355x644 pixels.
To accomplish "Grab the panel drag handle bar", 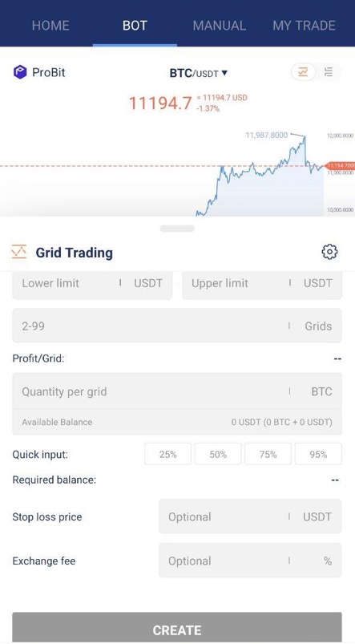I will pos(177,229).
